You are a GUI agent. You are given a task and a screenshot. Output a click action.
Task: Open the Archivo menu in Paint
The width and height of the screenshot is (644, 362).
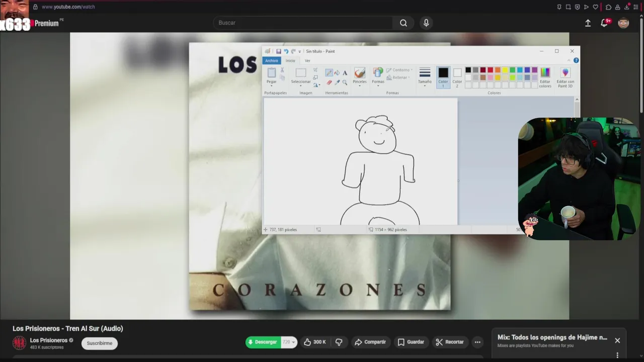click(x=272, y=60)
